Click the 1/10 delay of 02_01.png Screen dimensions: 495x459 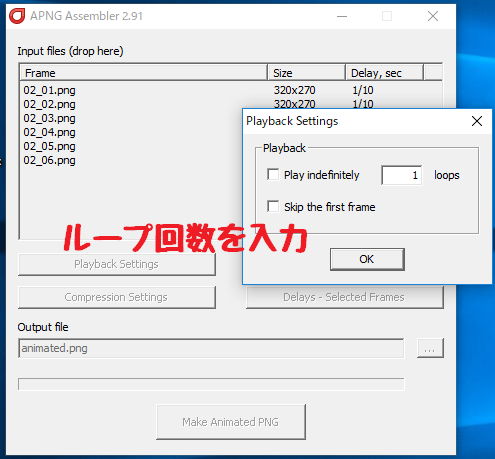(x=363, y=90)
